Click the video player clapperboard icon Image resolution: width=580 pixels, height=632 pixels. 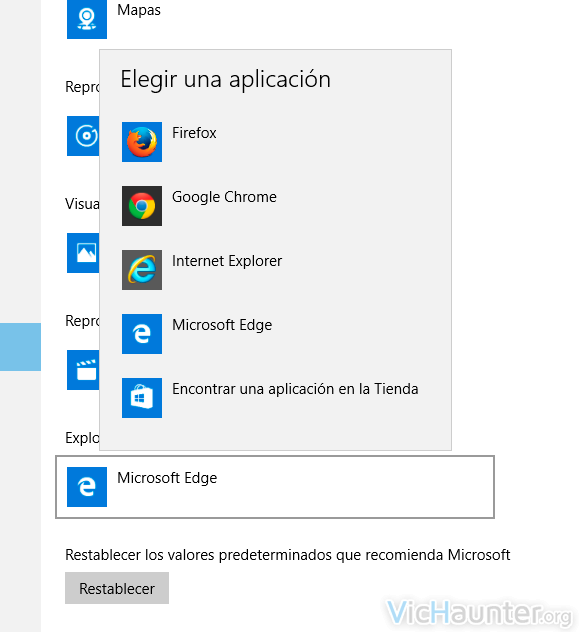[x=83, y=370]
